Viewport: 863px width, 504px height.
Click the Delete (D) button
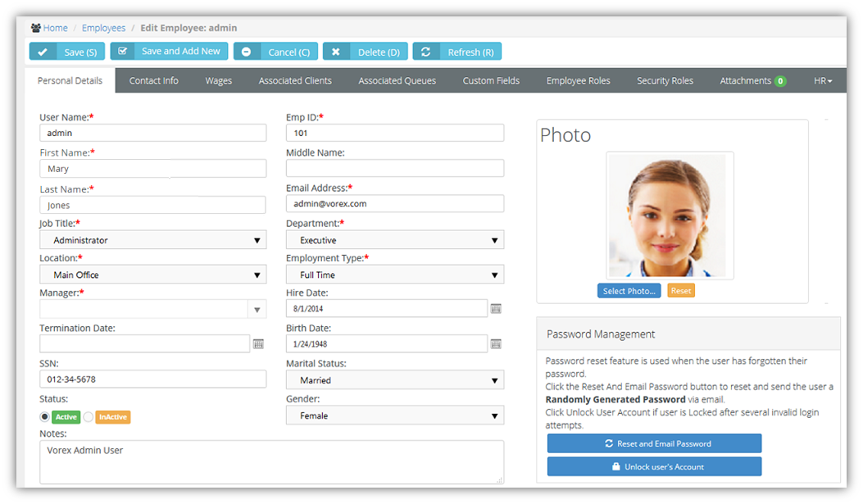click(365, 52)
